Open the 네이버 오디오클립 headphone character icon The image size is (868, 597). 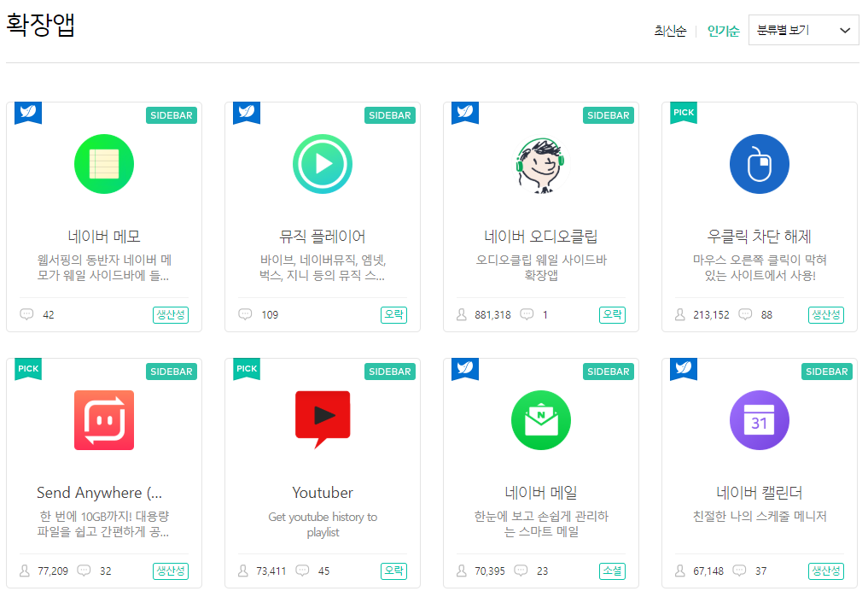(x=541, y=165)
